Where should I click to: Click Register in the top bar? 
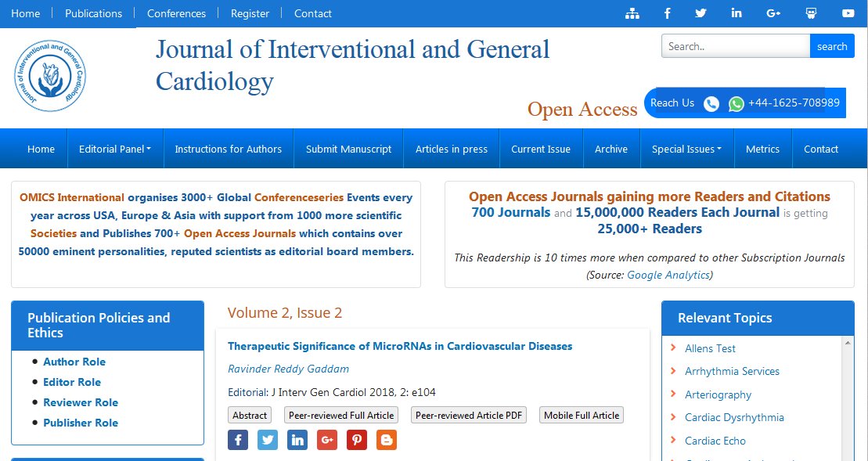tap(250, 13)
